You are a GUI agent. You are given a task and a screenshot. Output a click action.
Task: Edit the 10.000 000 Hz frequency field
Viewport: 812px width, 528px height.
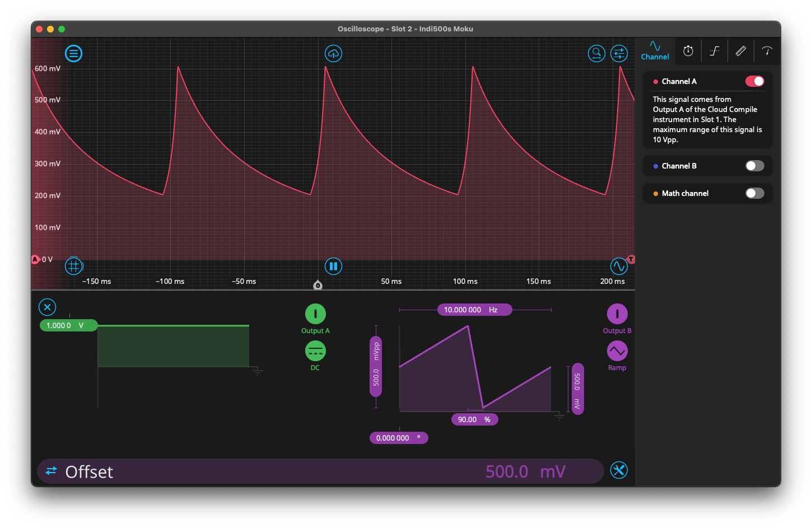point(474,310)
